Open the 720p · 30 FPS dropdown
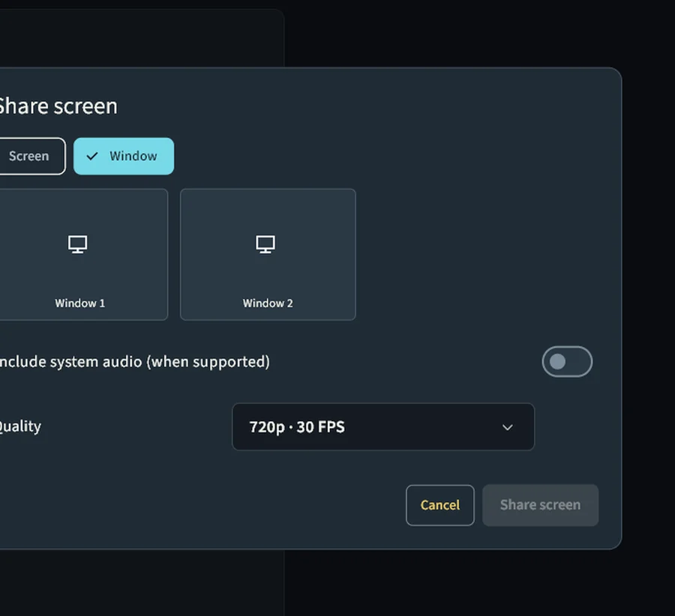The width and height of the screenshot is (675, 616). pos(383,426)
